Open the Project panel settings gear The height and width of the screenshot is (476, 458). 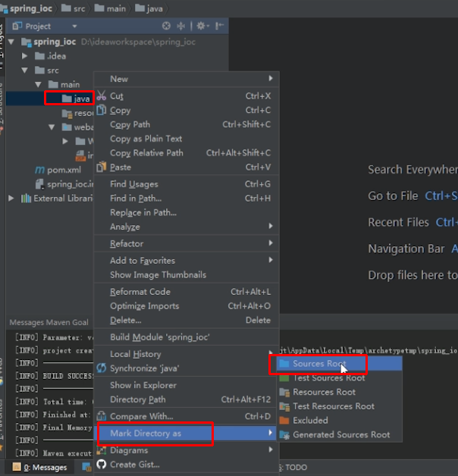tap(201, 26)
